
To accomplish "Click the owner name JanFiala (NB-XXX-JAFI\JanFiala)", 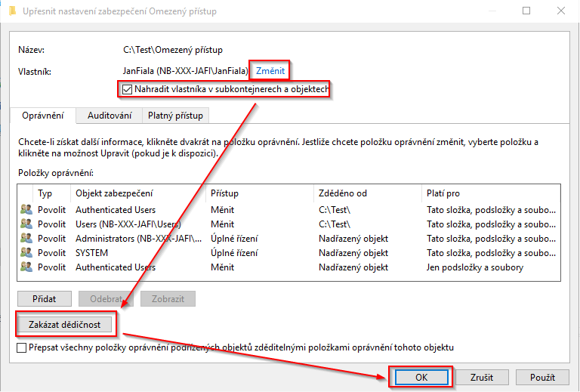I will pos(185,71).
